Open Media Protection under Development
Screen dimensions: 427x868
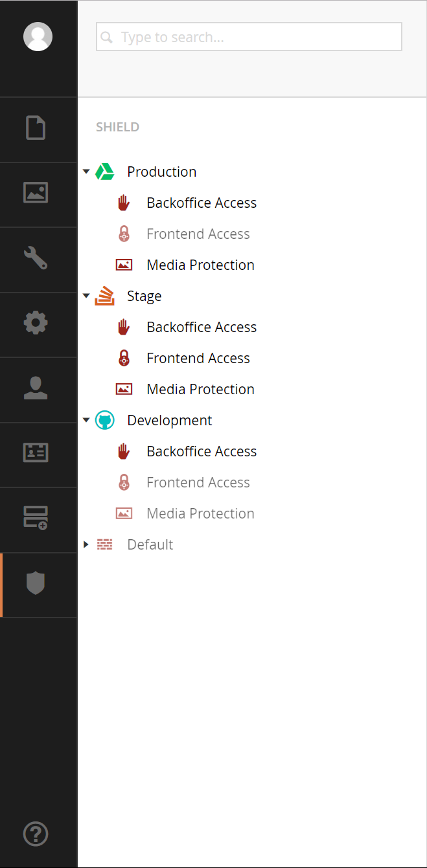[200, 513]
